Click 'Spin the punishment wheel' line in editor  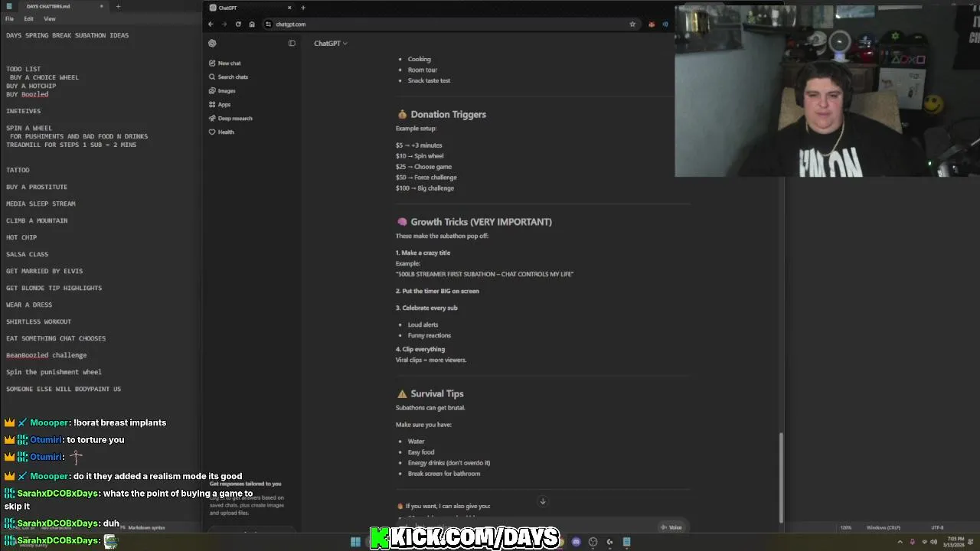(x=54, y=372)
